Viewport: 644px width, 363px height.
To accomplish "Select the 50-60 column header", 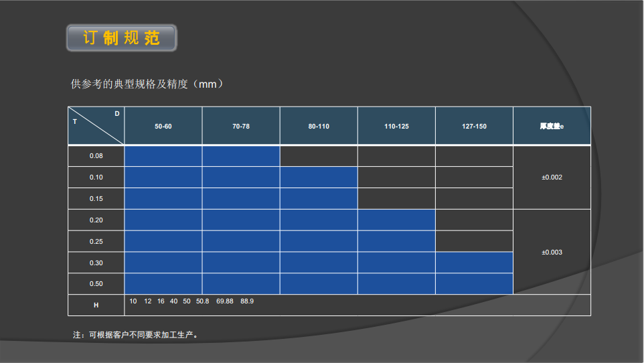I will (x=163, y=126).
